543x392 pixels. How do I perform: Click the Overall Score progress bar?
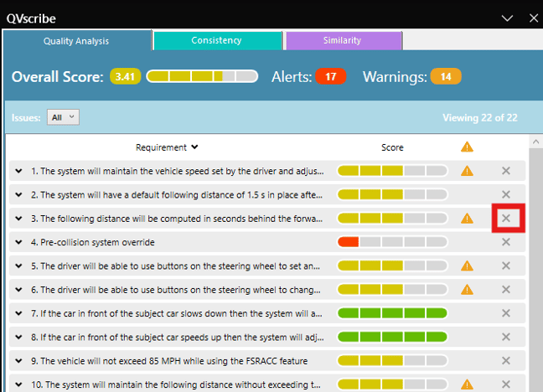tap(202, 76)
